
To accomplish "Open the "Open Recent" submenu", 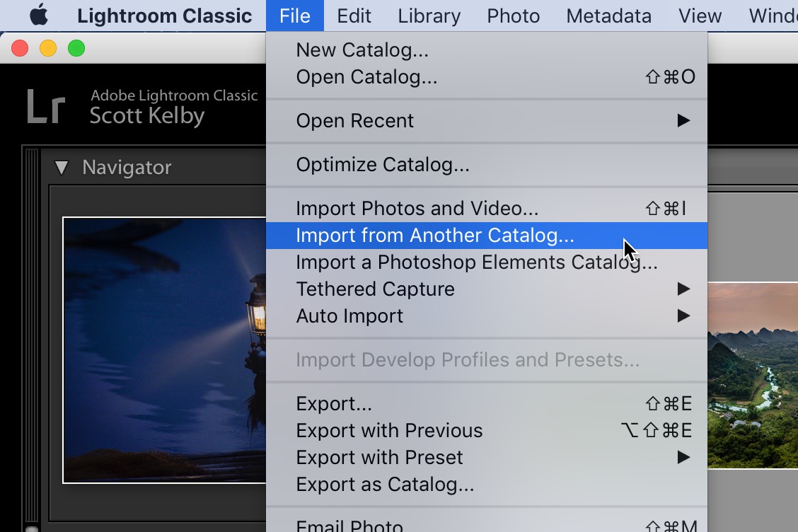I will (x=354, y=121).
